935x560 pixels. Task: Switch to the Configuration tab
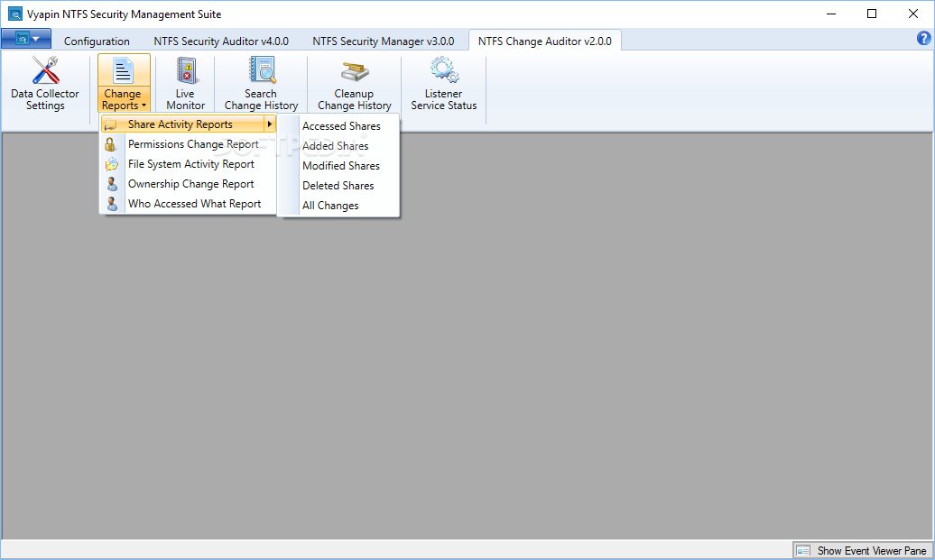[97, 41]
